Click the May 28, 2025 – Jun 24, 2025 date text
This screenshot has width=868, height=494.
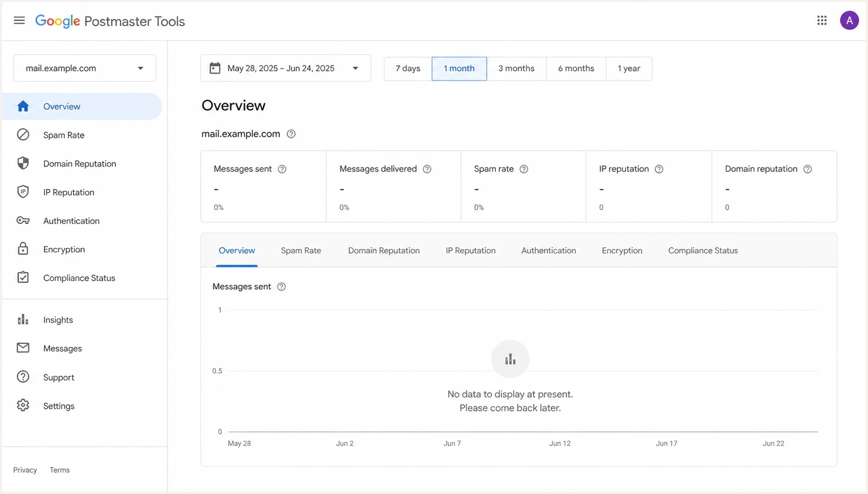281,68
